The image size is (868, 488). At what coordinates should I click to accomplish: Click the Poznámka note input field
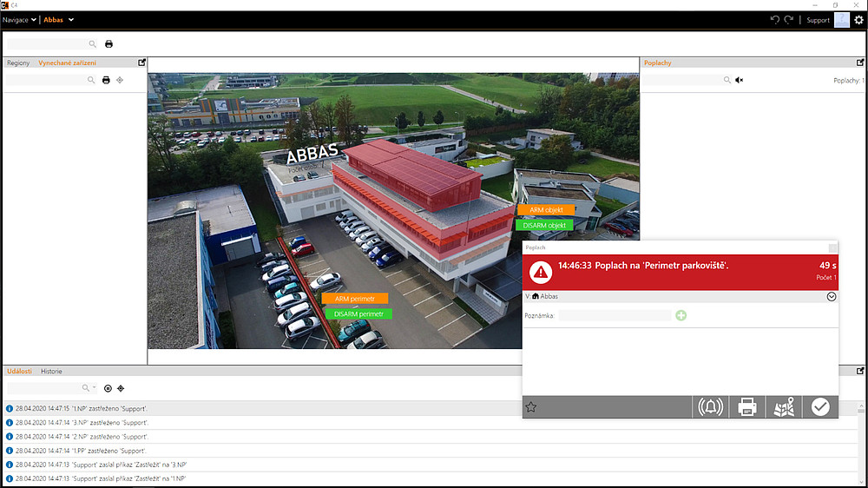615,315
